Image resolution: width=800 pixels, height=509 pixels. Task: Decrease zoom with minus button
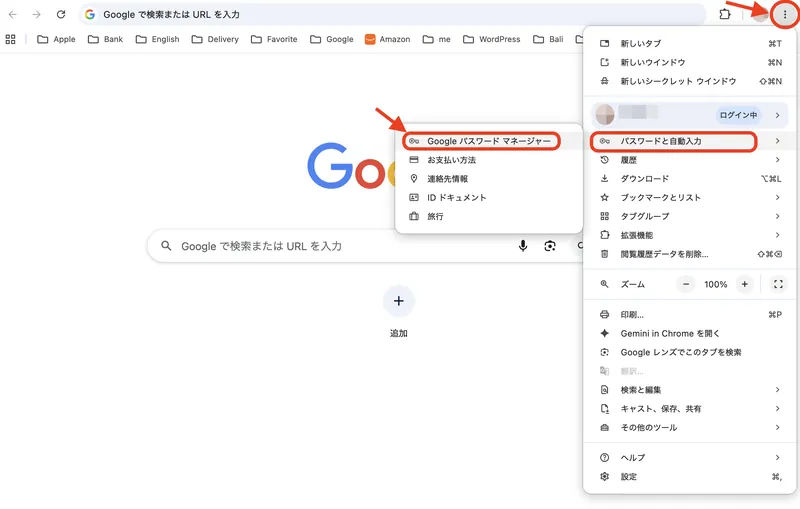click(686, 284)
